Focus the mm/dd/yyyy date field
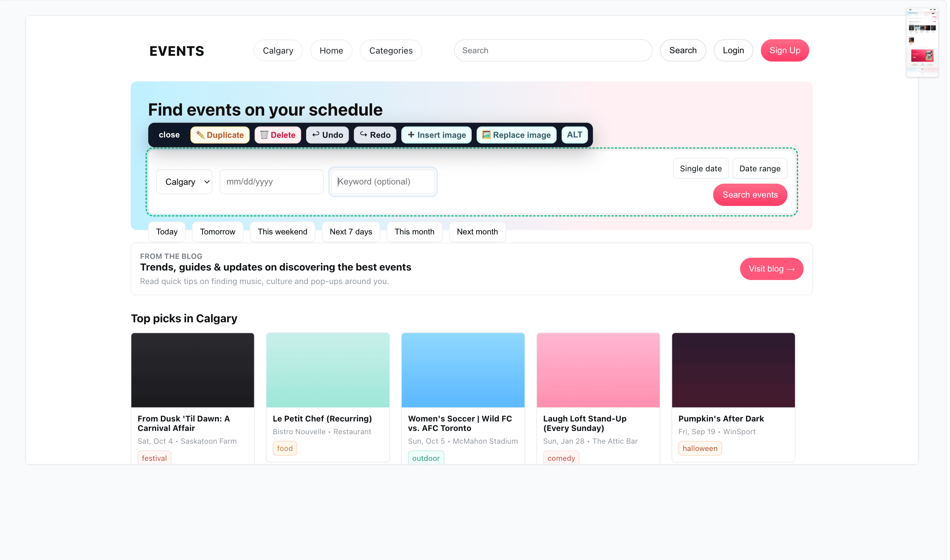950x560 pixels. [272, 182]
